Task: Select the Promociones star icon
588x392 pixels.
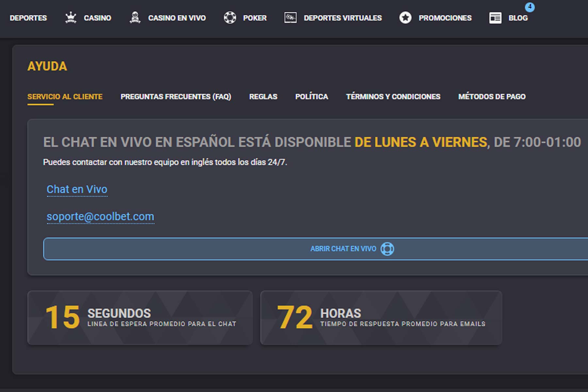Action: [x=406, y=18]
